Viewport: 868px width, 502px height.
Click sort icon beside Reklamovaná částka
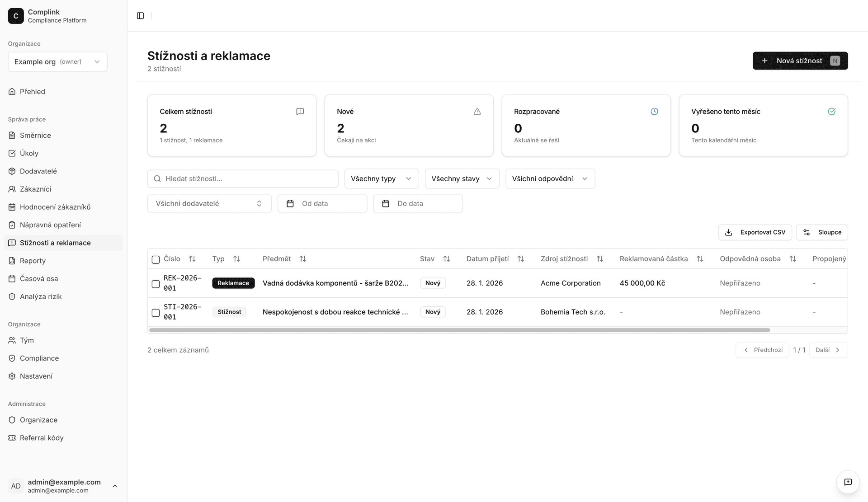(700, 259)
